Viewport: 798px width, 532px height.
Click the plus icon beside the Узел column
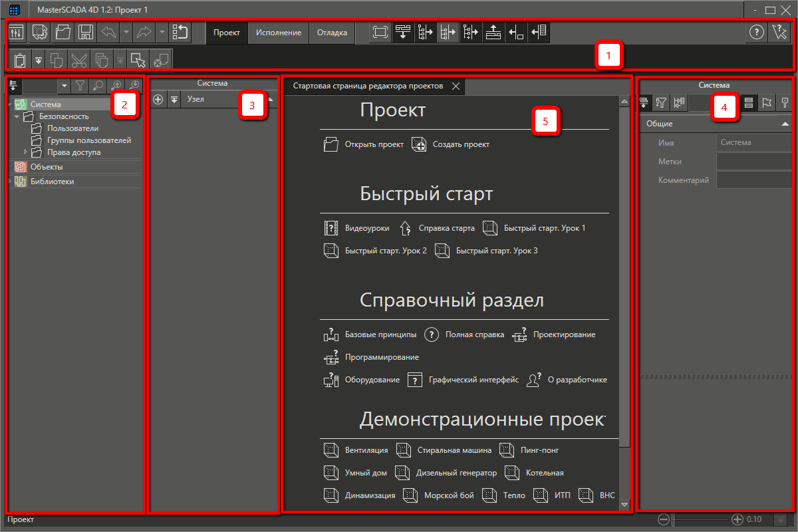click(x=158, y=99)
